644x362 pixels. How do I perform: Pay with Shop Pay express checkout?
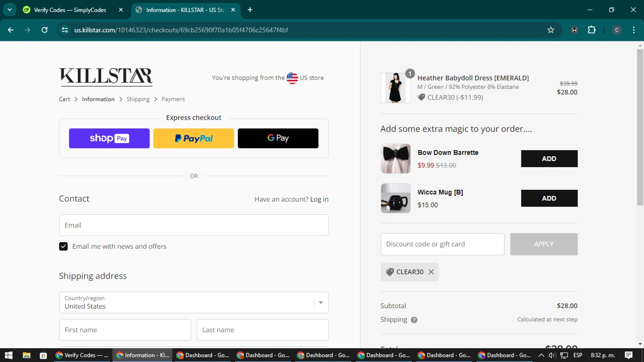pyautogui.click(x=109, y=138)
